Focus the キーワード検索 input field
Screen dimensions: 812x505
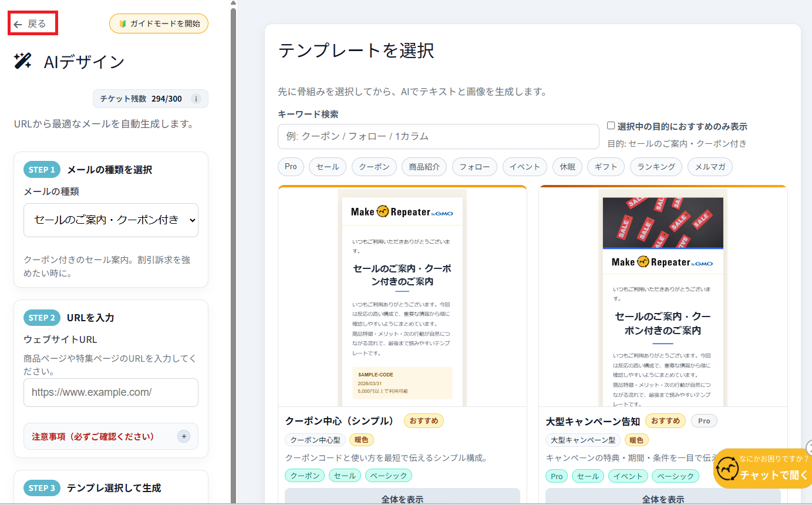coord(438,136)
